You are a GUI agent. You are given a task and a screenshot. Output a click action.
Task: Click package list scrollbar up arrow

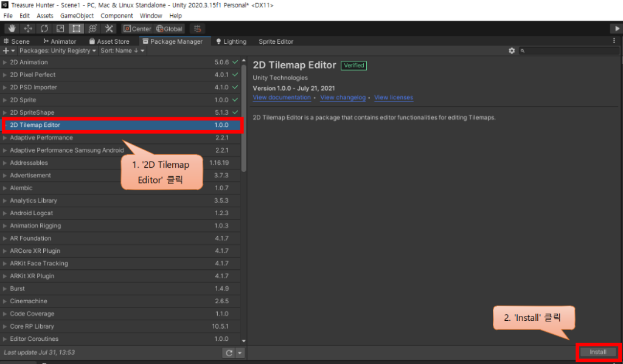tap(243, 60)
